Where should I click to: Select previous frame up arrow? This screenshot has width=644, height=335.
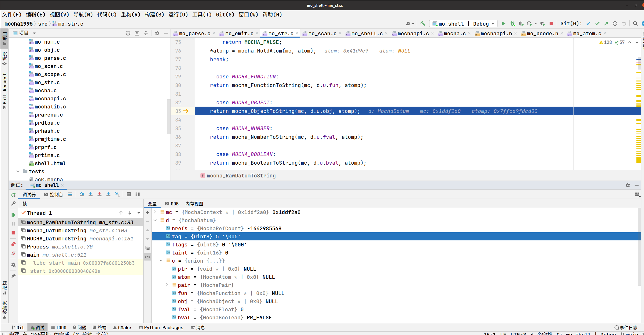tap(121, 213)
